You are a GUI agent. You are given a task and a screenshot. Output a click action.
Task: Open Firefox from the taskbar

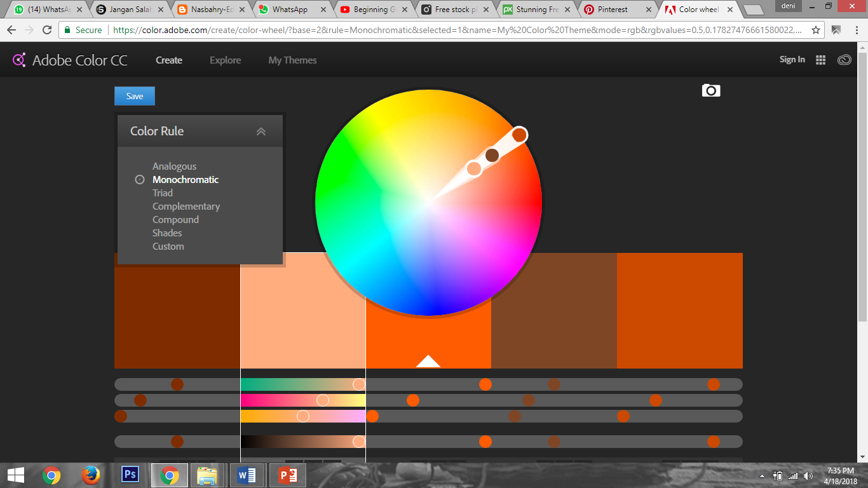91,475
